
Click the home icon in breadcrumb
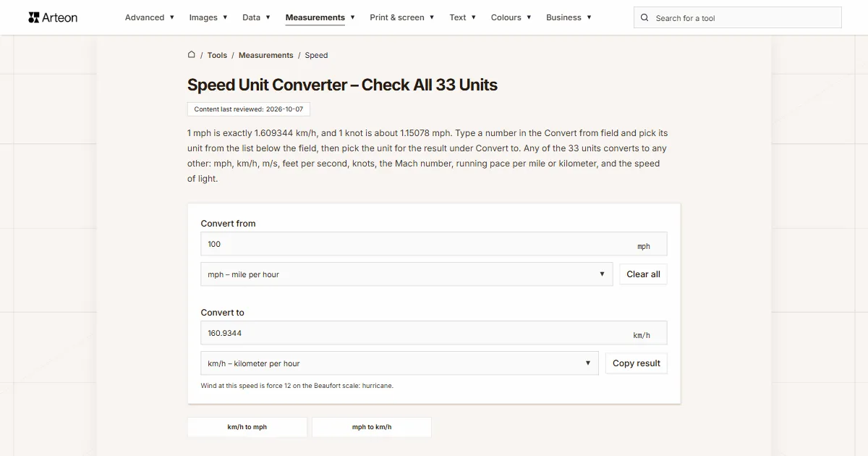click(192, 55)
